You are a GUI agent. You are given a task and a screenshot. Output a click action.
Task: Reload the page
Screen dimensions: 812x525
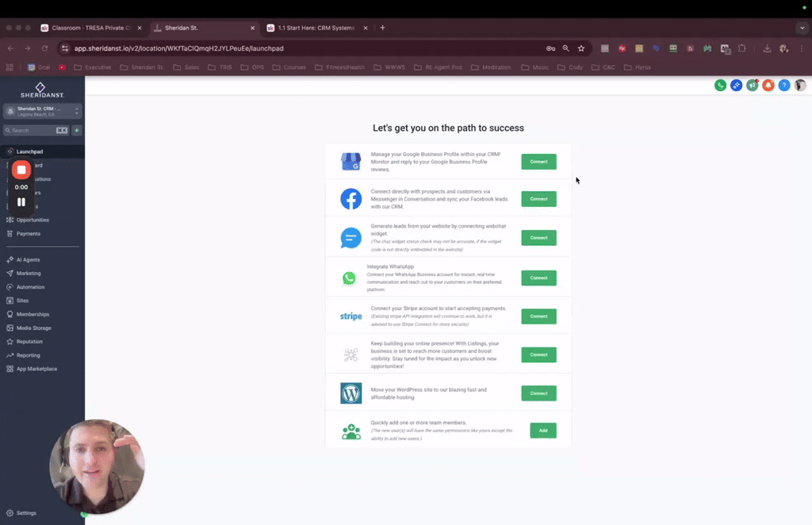44,48
